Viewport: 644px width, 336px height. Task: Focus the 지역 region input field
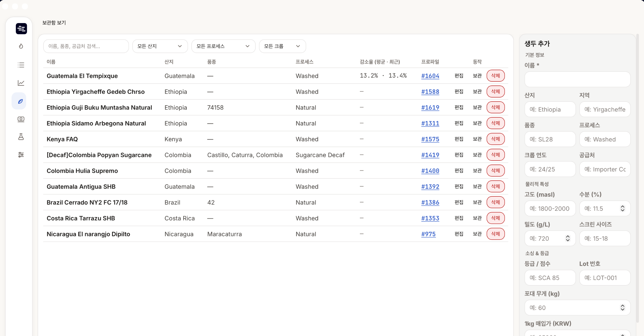click(605, 109)
